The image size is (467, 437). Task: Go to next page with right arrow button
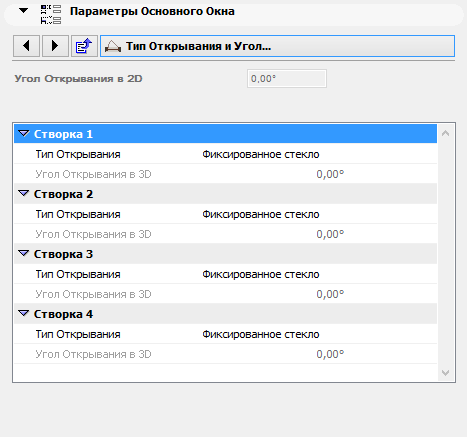[55, 46]
